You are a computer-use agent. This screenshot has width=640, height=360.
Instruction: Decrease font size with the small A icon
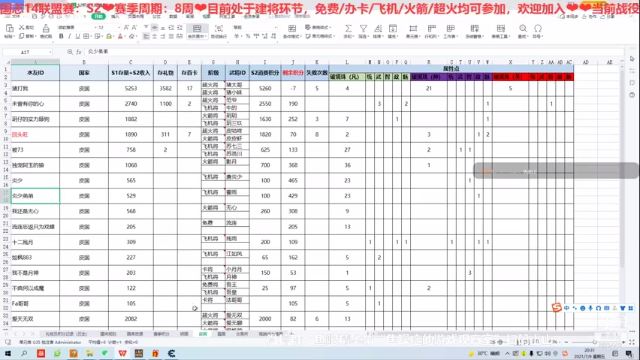(x=134, y=27)
